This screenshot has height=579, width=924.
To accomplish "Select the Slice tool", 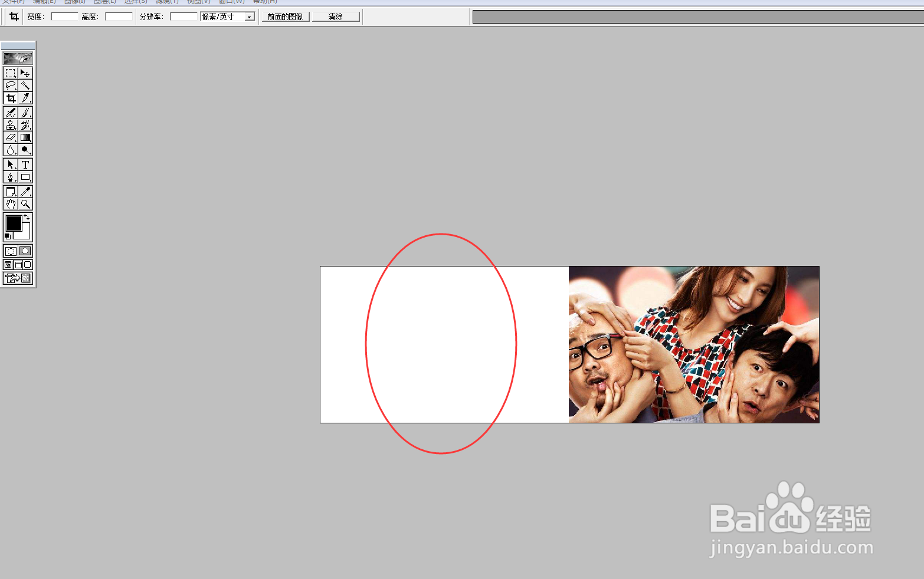I will [x=25, y=98].
